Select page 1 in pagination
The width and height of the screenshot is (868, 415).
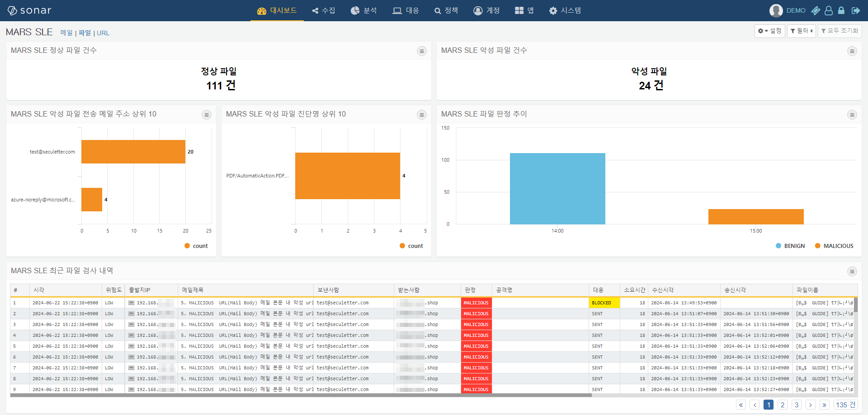point(769,405)
